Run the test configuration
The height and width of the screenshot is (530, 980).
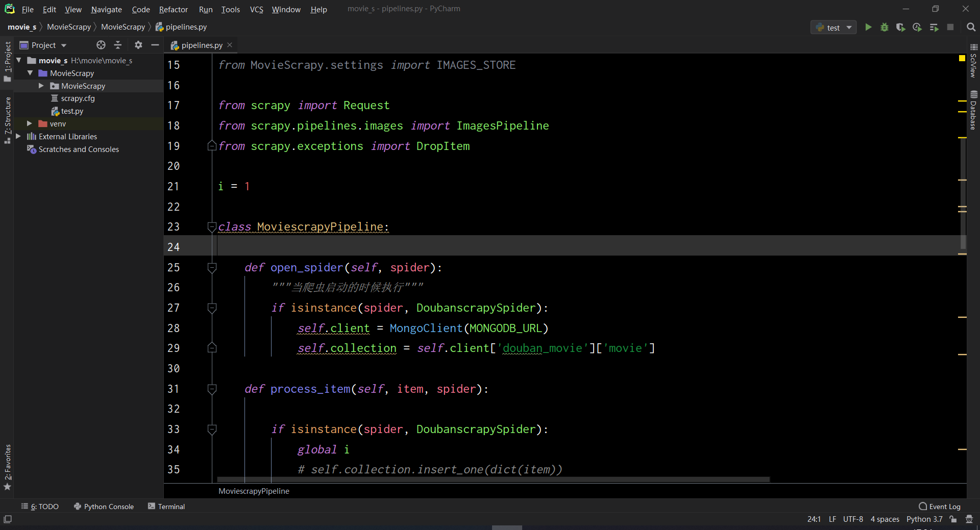click(x=869, y=27)
